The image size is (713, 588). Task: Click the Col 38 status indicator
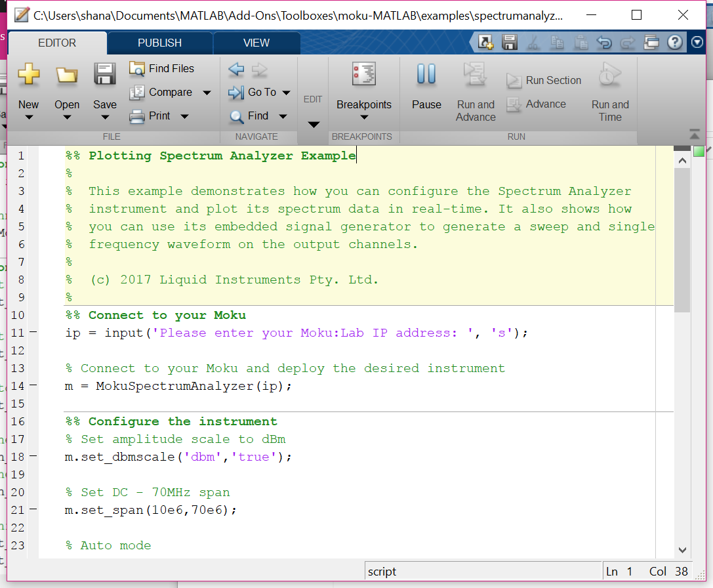tap(668, 572)
